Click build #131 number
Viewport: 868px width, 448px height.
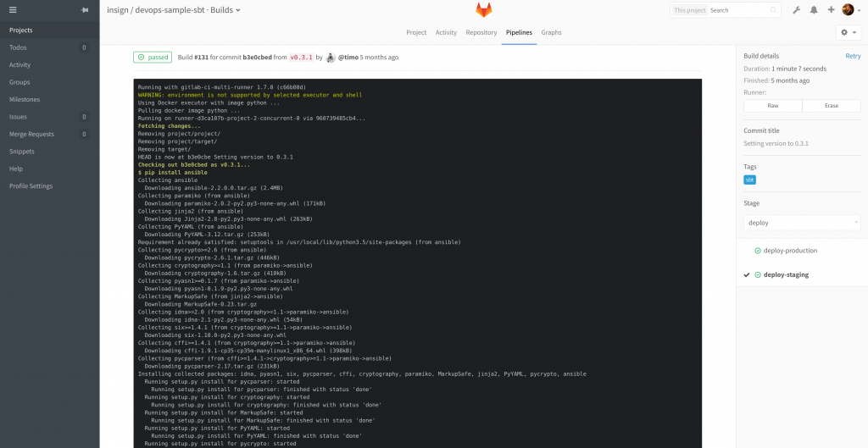[201, 58]
